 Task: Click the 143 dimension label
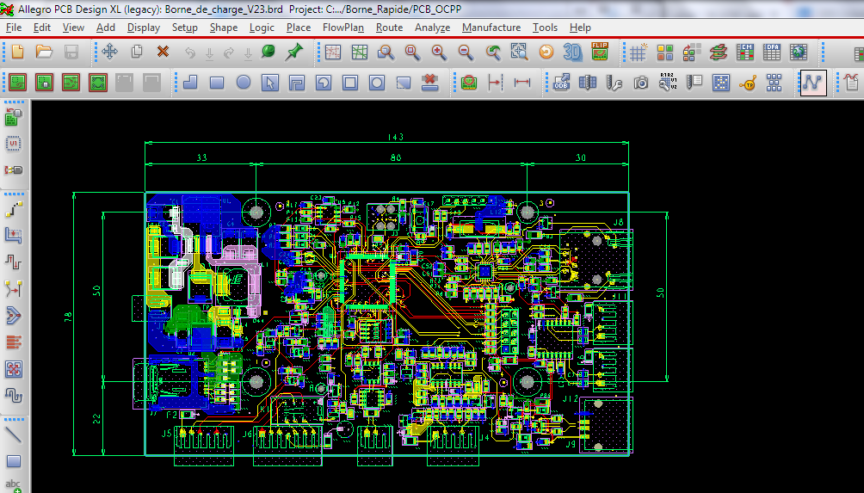(x=396, y=137)
